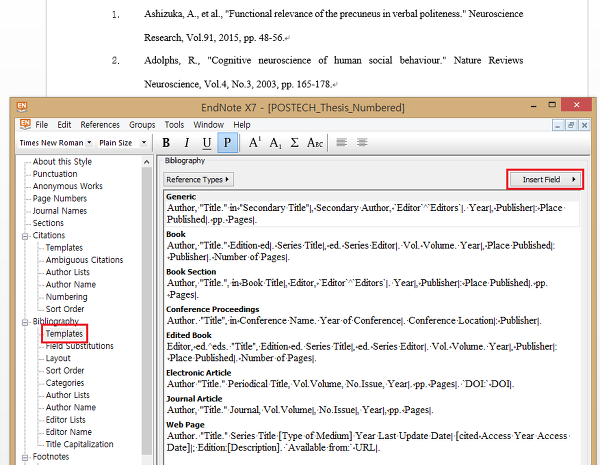The width and height of the screenshot is (600, 465).
Task: Select Page Numbers tree item
Action: click(60, 198)
